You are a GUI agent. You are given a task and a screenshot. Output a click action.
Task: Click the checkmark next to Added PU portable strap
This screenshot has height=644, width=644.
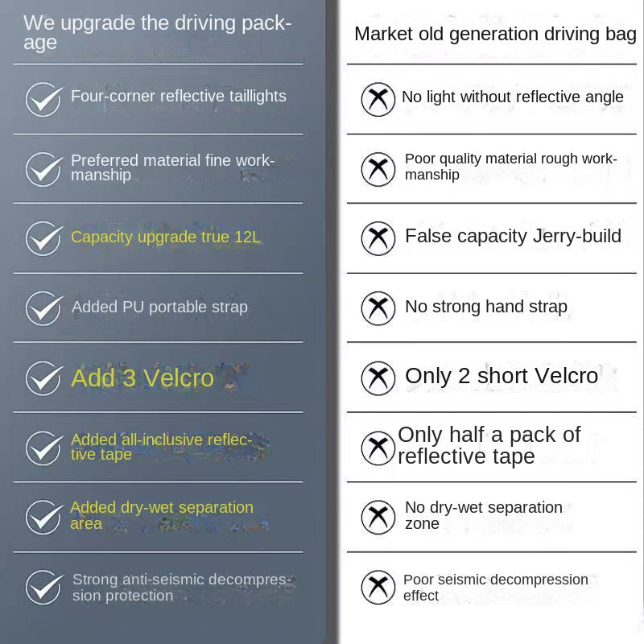43,308
